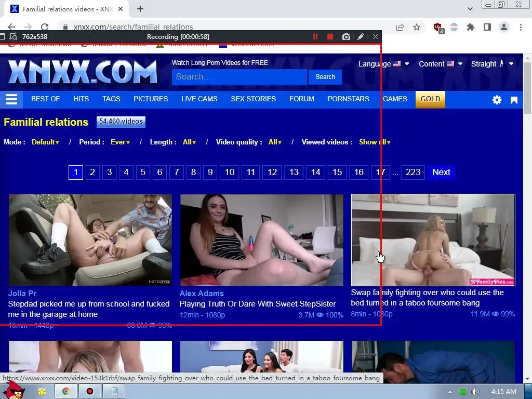
Task: Stop the screen recording
Action: [330, 37]
